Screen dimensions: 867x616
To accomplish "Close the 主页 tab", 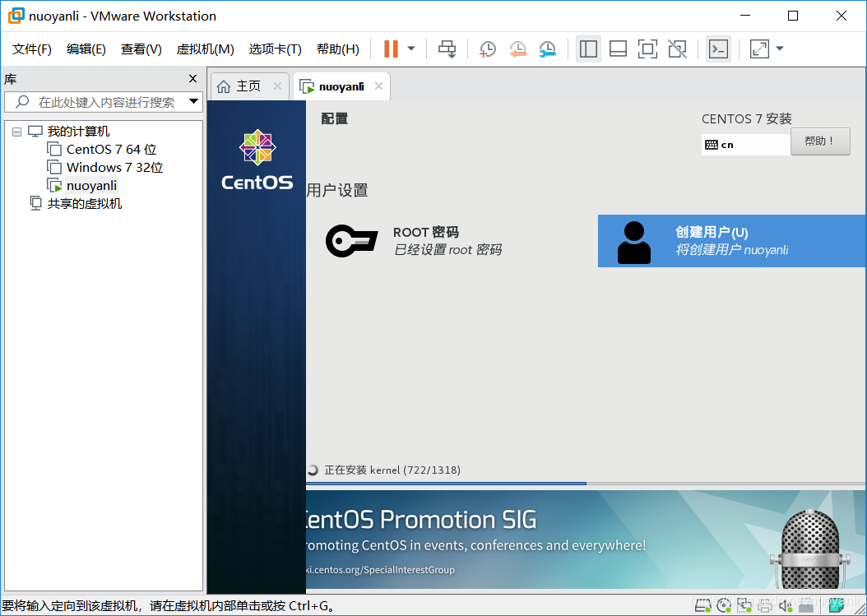I will pyautogui.click(x=277, y=86).
